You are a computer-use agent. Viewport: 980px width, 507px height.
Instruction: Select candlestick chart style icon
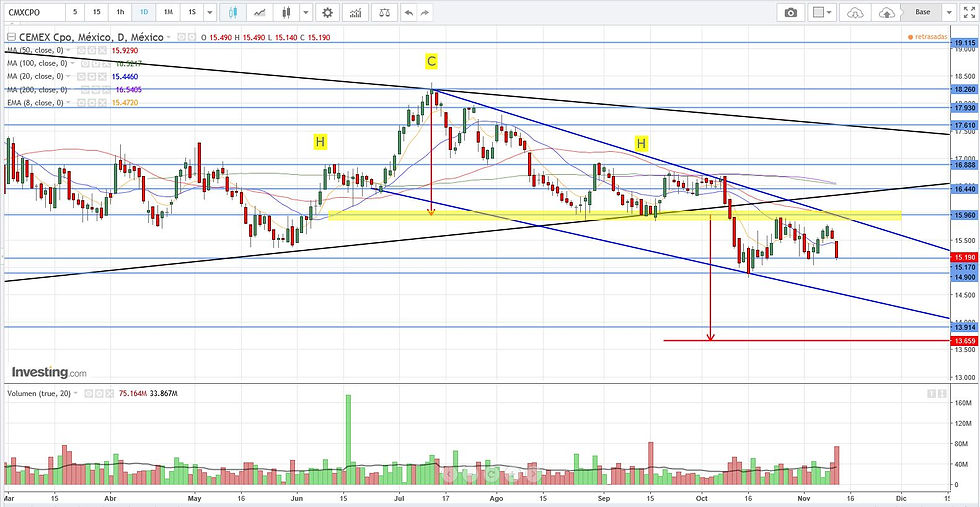[x=233, y=12]
